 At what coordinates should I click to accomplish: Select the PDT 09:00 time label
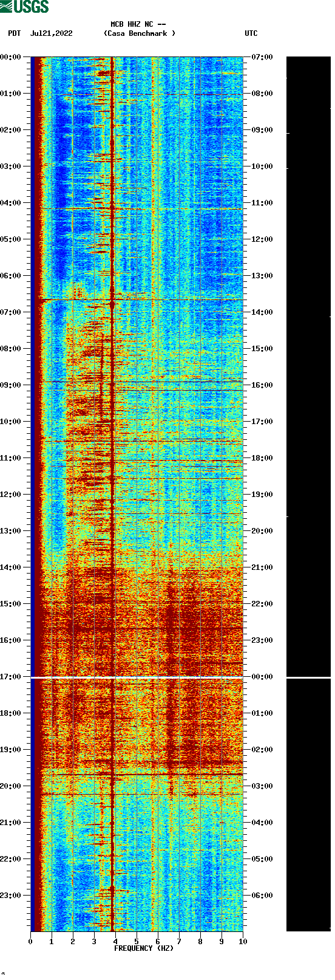pyautogui.click(x=11, y=385)
